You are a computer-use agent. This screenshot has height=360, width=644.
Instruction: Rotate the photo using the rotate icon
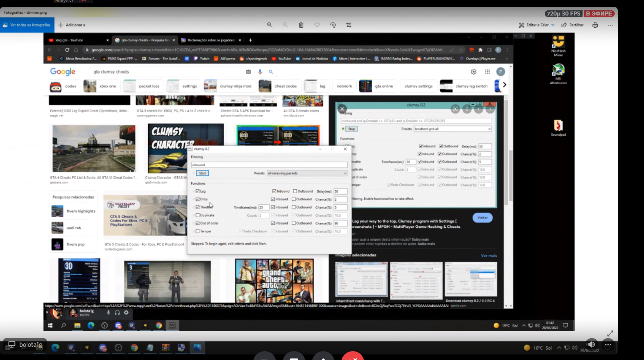(x=333, y=25)
